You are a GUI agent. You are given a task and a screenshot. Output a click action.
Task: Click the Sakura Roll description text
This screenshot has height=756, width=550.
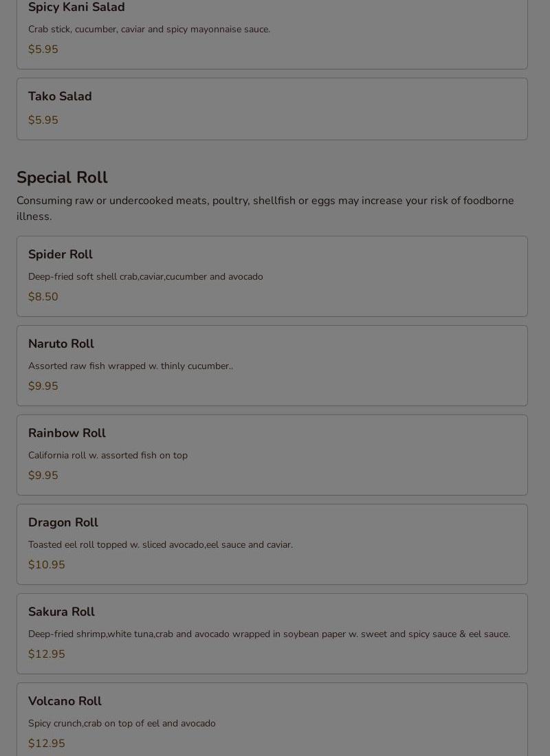coord(269,634)
